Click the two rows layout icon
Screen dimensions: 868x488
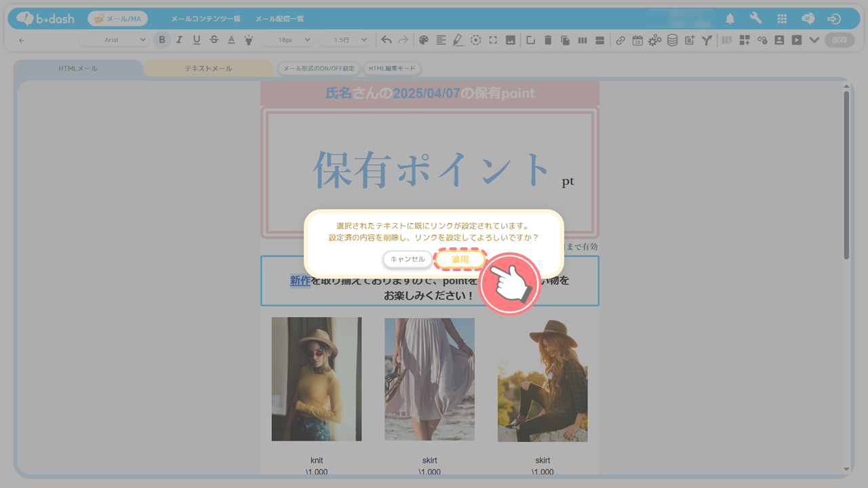click(599, 40)
